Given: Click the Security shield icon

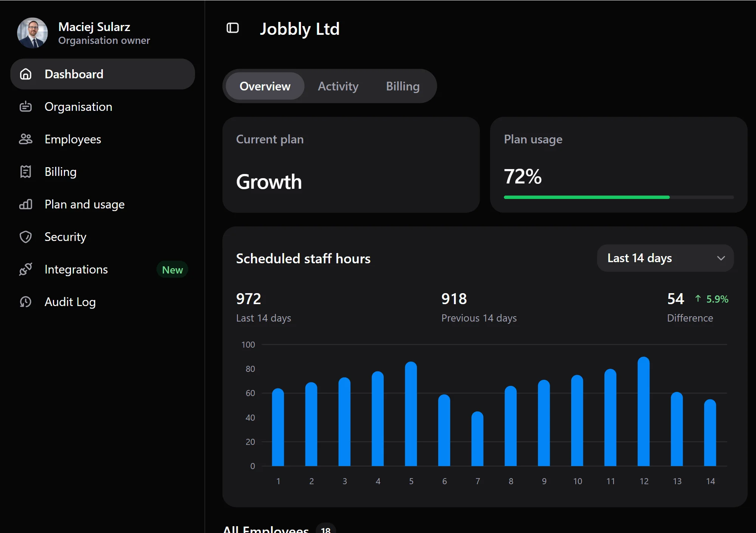Looking at the screenshot, I should 26,237.
